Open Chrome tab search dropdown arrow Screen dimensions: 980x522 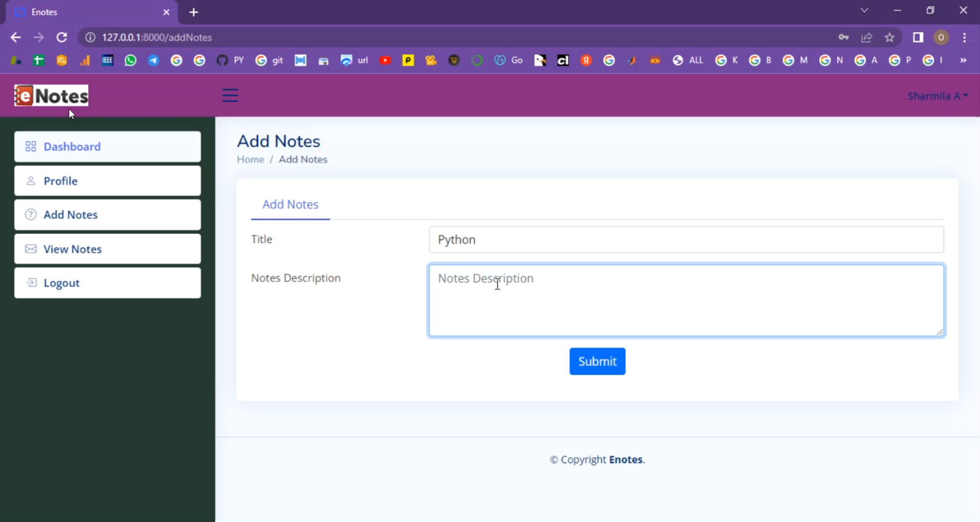864,10
